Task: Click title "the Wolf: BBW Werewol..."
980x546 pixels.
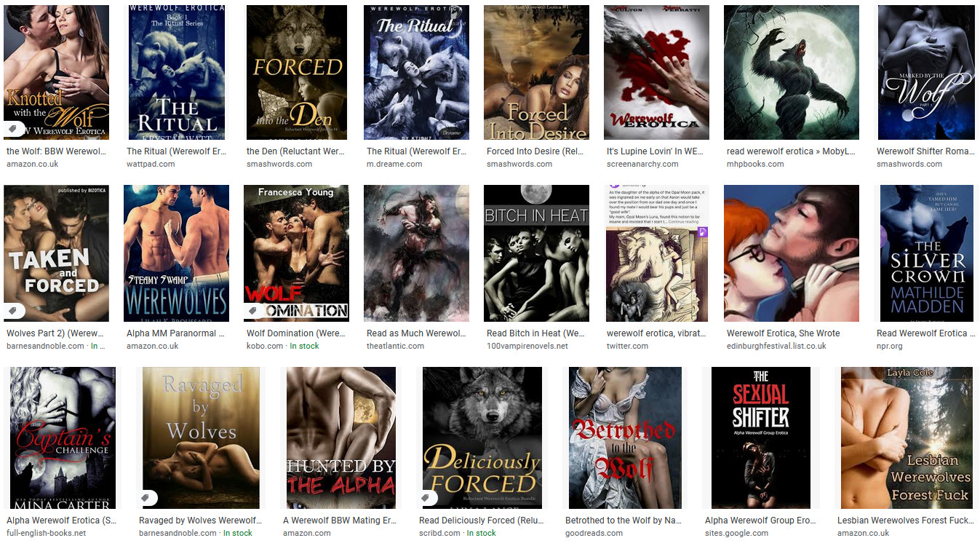Action: (x=56, y=151)
